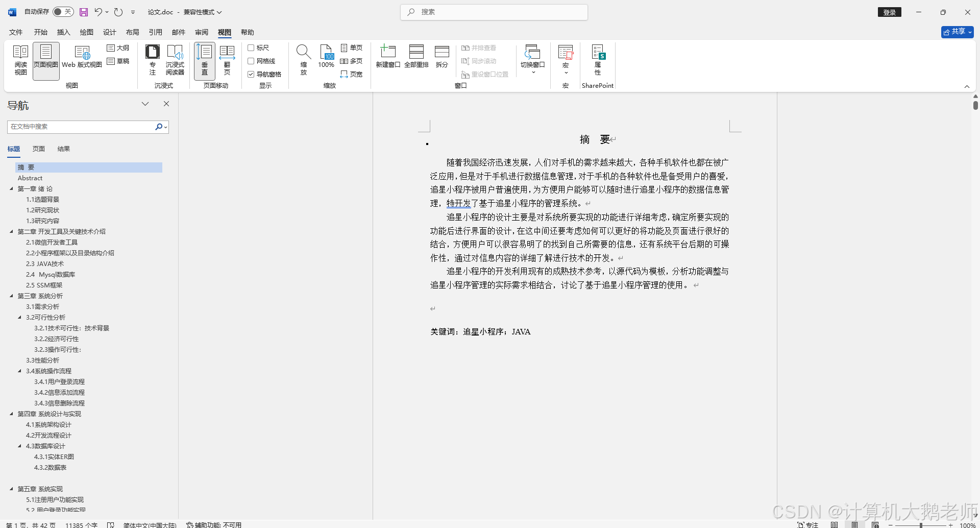The image size is (980, 528).
Task: Open a new window (新建窗口)
Action: [x=388, y=57]
